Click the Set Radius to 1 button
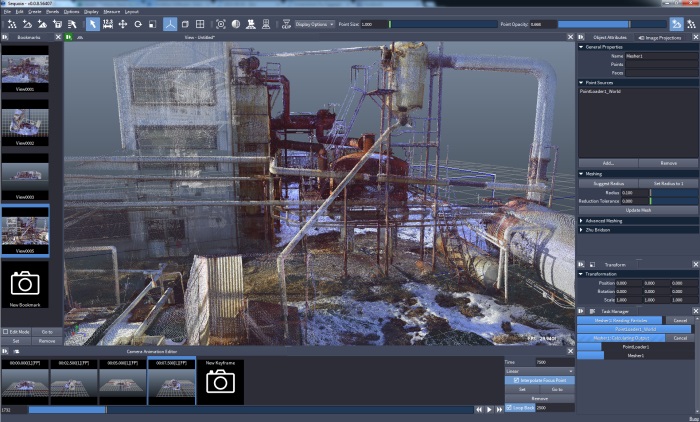 pyautogui.click(x=668, y=183)
